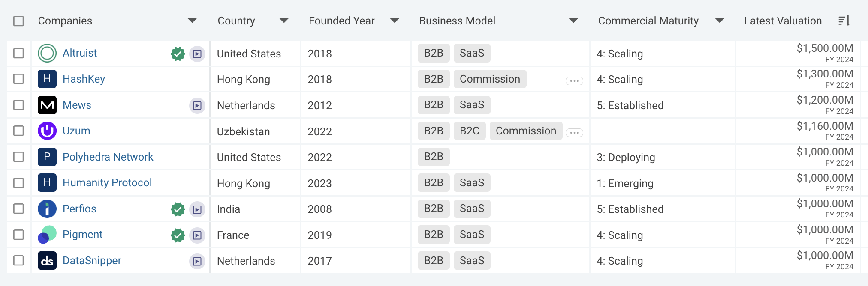Viewport: 868px width, 286px height.
Task: Click the verified badge next to Perfios
Action: pos(178,209)
